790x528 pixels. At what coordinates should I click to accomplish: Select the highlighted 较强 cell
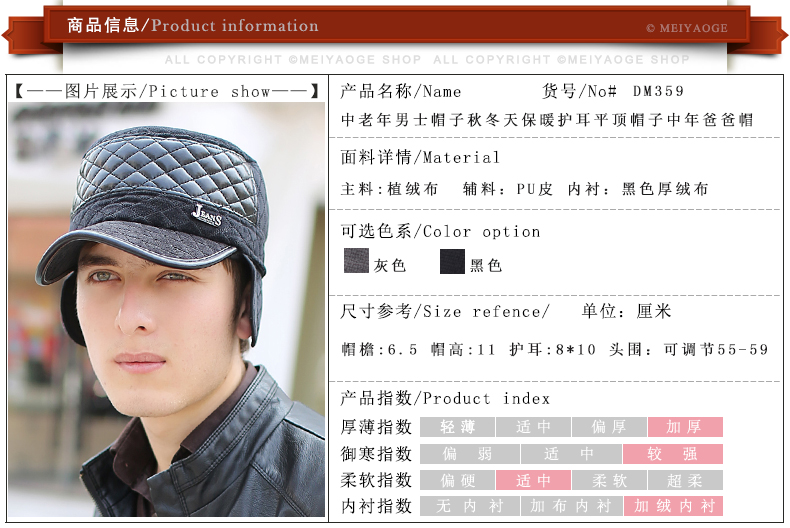673,454
